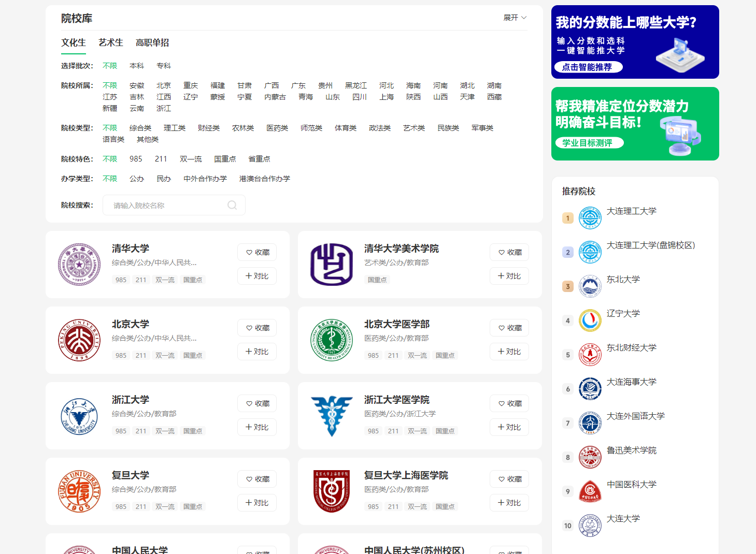Choose 理工类 school type
This screenshot has height=554, width=756.
pos(175,128)
